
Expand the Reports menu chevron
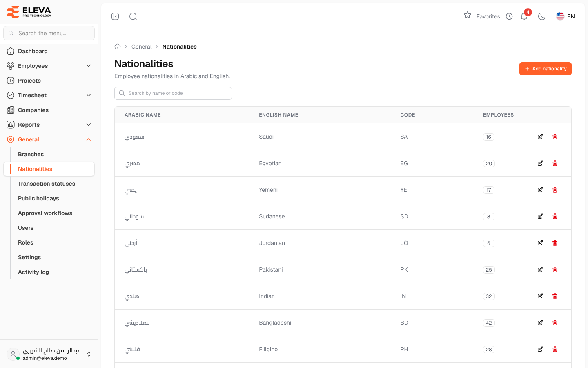(89, 125)
